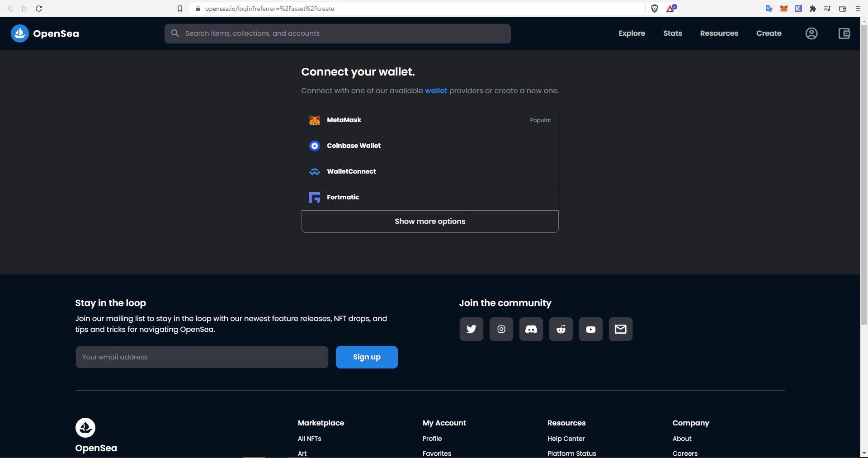Follow the blue wallet hyperlink
Viewport: 868px width, 458px height.
point(436,91)
